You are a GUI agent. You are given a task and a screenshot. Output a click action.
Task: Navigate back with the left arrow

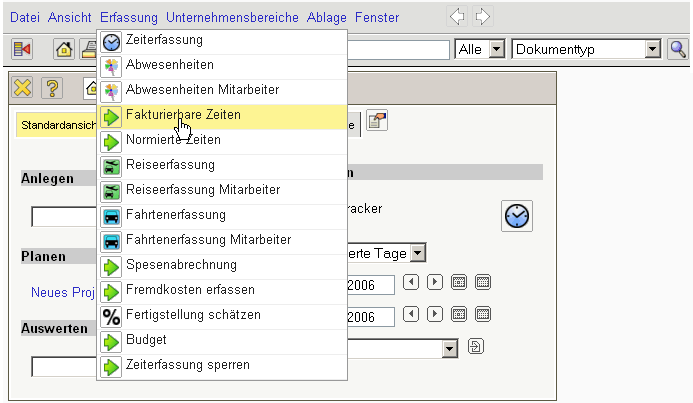pos(457,17)
